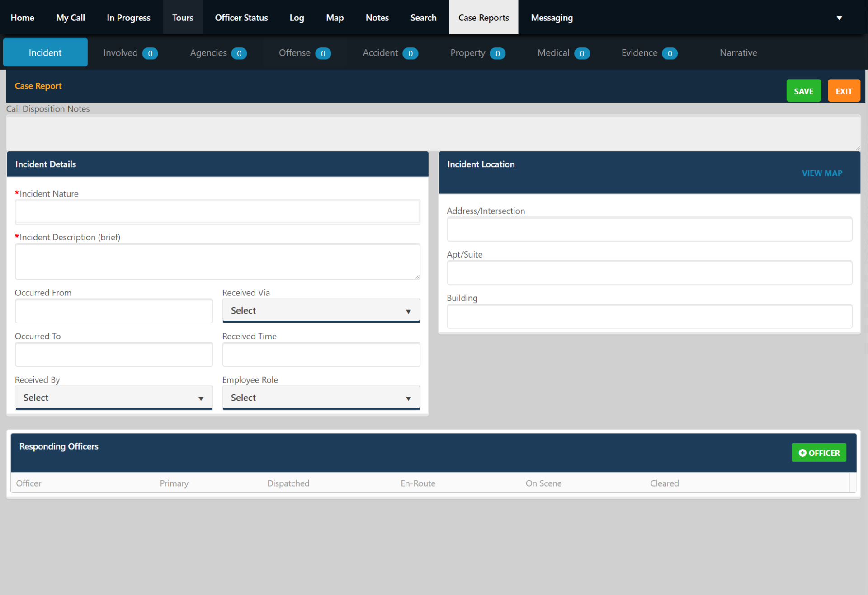Click the Address/Intersection field
The image size is (868, 595).
tap(650, 229)
